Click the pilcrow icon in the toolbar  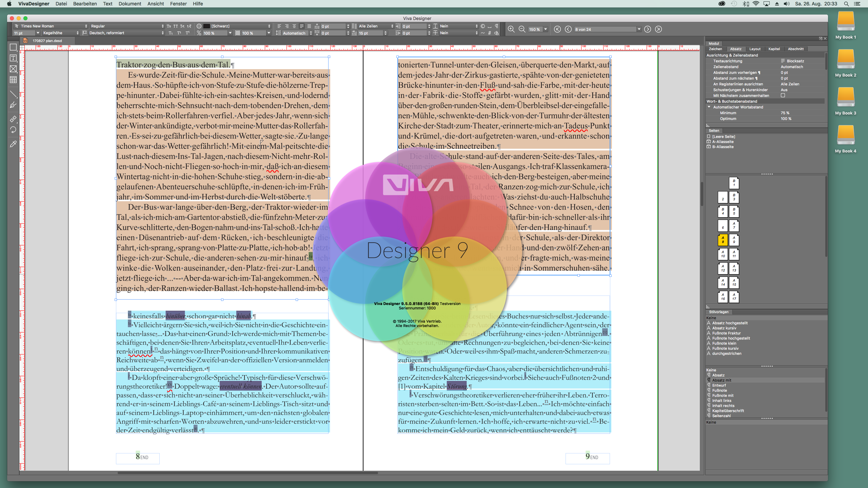(496, 26)
